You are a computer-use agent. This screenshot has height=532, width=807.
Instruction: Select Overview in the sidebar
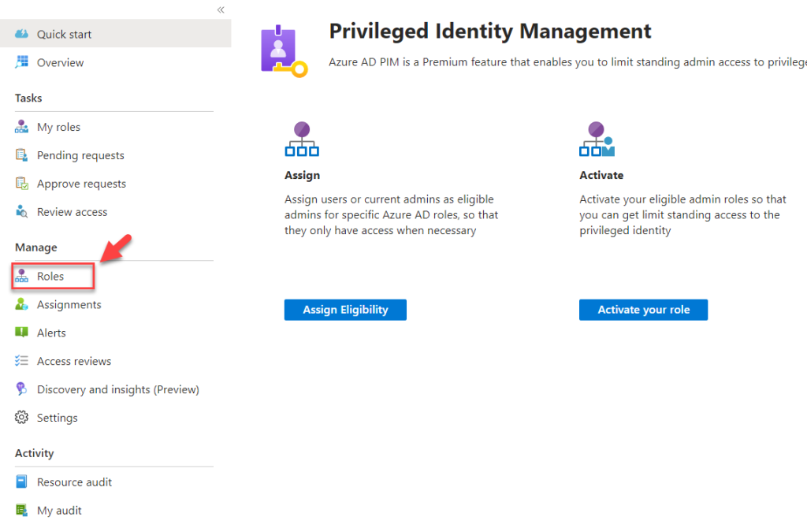click(60, 62)
